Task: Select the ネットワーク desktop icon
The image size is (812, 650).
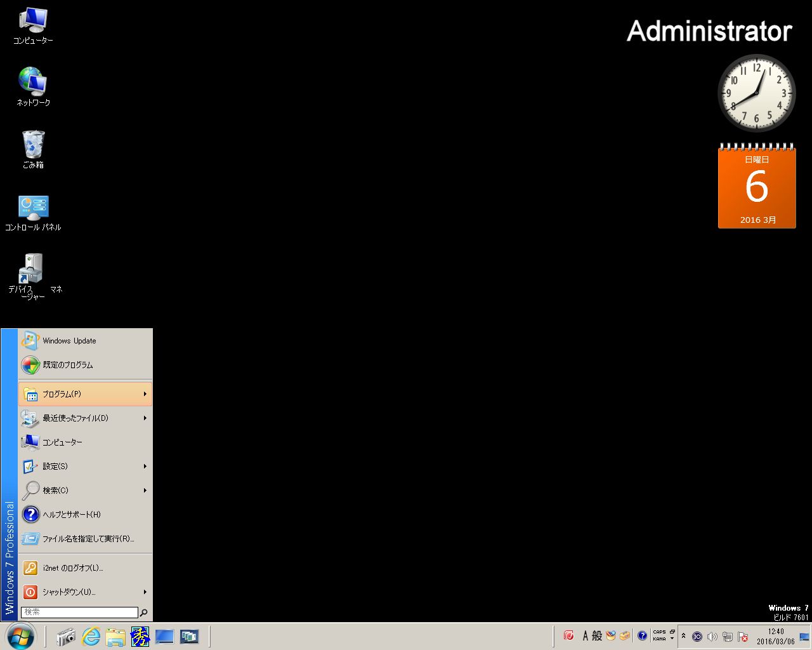Action: pos(33,87)
